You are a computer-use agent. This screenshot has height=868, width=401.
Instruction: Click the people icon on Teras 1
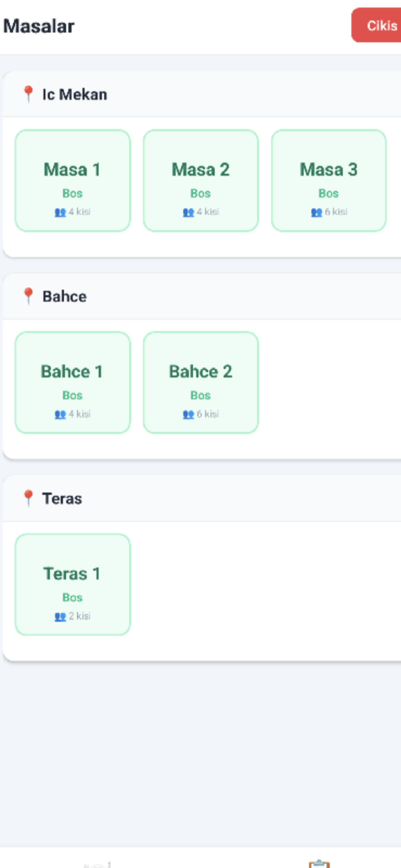(x=60, y=617)
